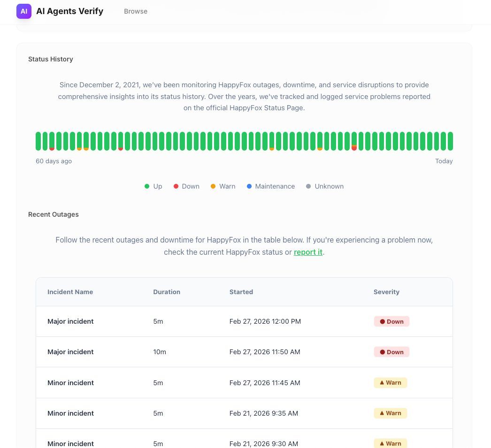Image resolution: width=491 pixels, height=448 pixels.
Task: Click the Incident Name column header
Action: 70,292
